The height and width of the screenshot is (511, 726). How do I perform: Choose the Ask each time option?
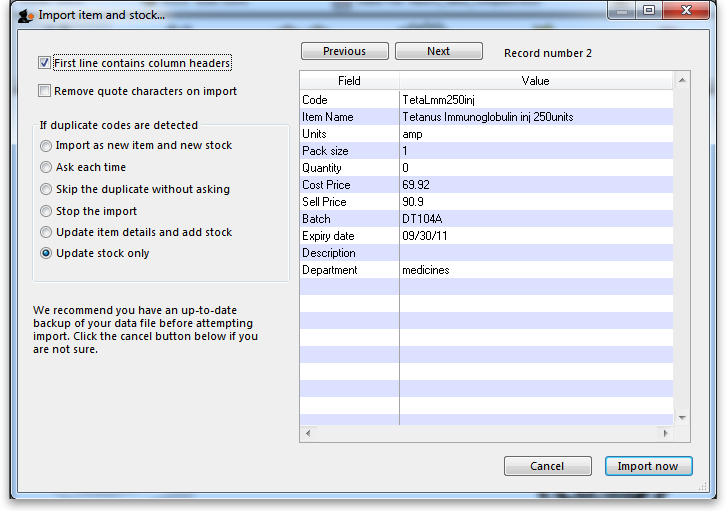coord(47,168)
